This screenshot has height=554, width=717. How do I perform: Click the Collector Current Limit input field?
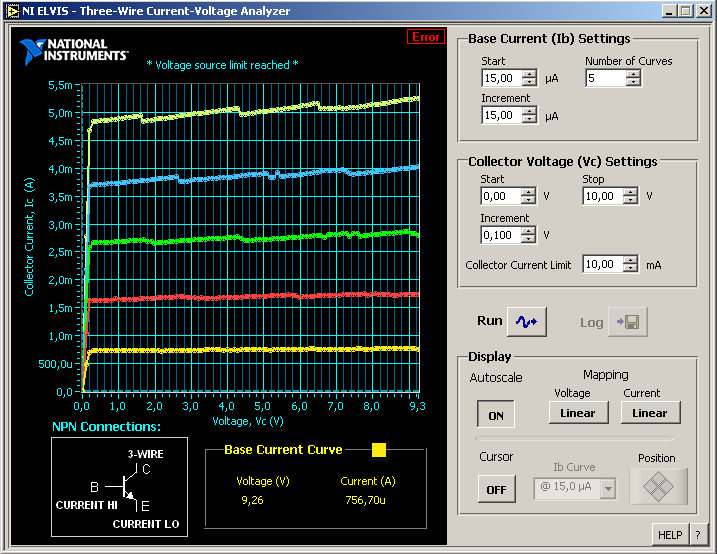click(602, 264)
